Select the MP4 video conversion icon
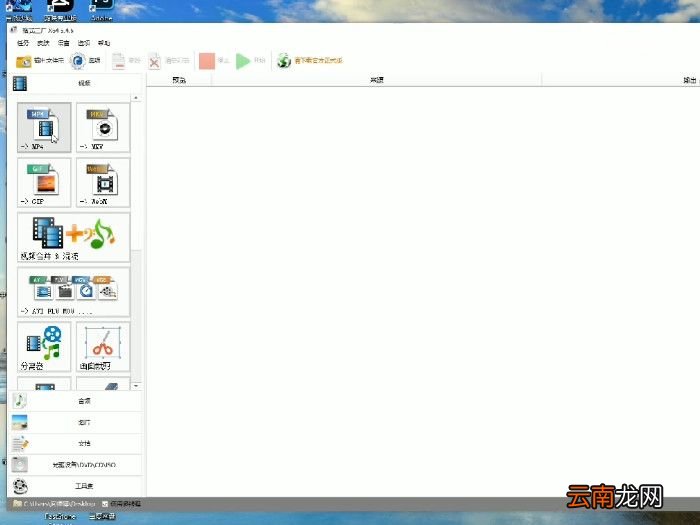Screen dimensions: 700x525 click(44, 126)
